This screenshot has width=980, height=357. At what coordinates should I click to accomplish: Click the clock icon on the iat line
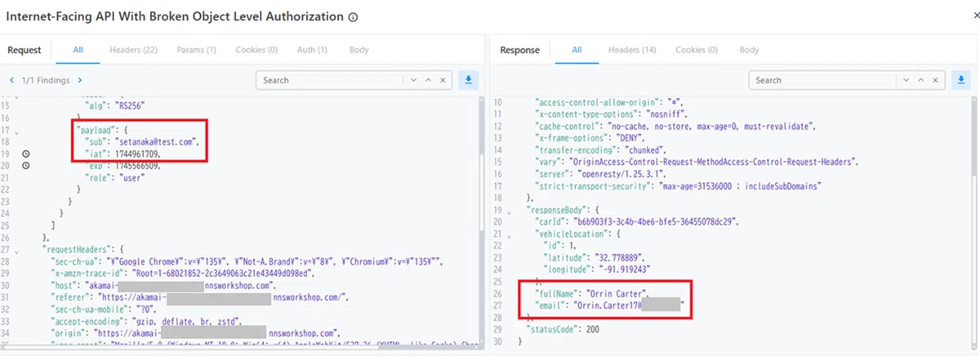pyautogui.click(x=25, y=154)
